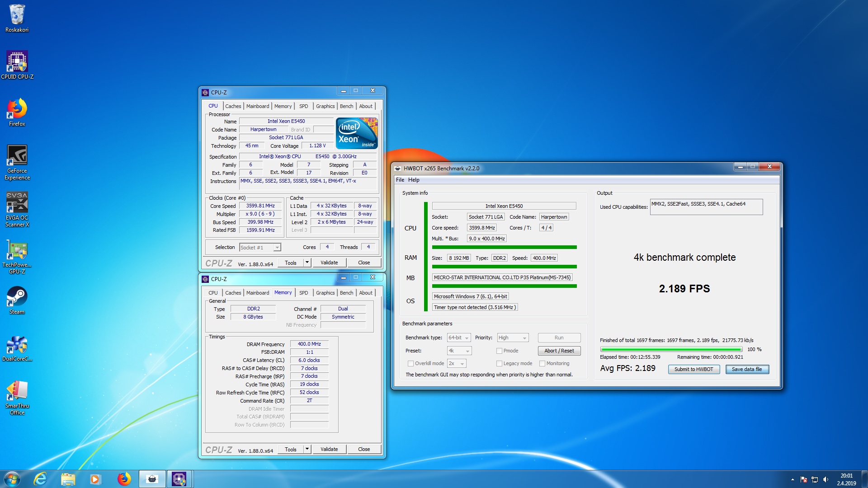Click the Intel Xeon inside logo
The height and width of the screenshot is (488, 868).
357,133
